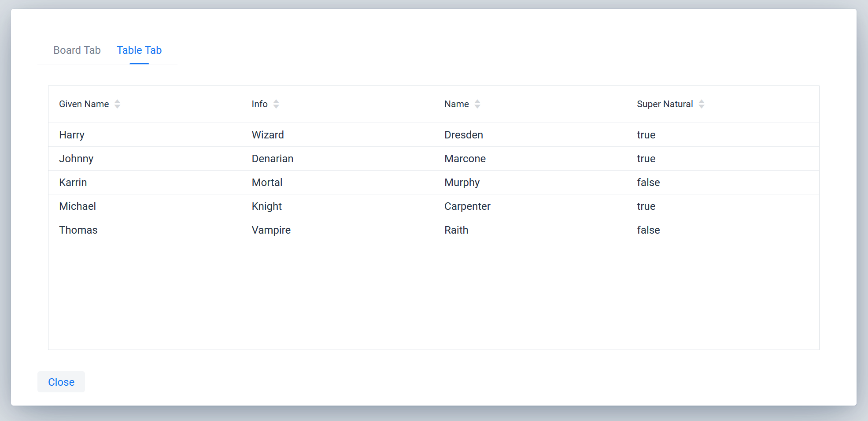Click the Super Natural column header
The height and width of the screenshot is (421, 868).
665,104
